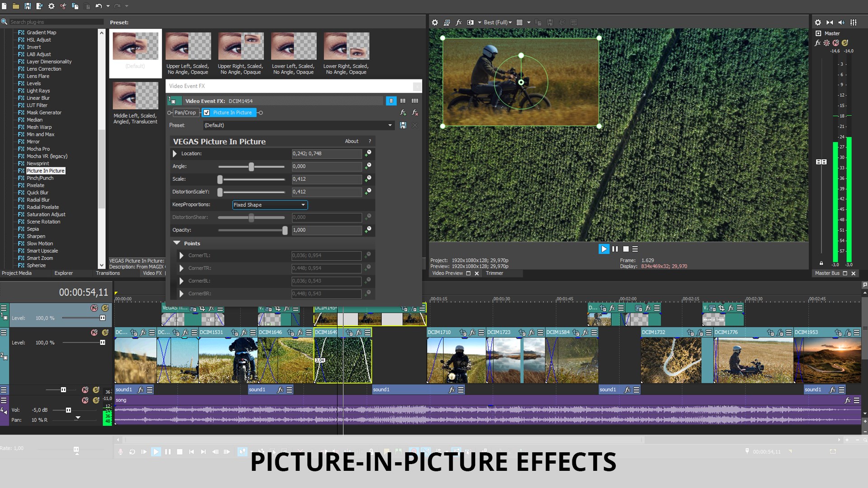Viewport: 868px width, 488px height.
Task: Click the Pan/Crop chain button
Action: [x=185, y=113]
